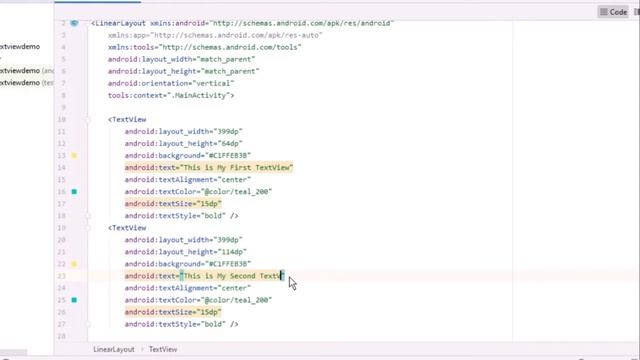Click layout_width="399dp" on line 20

tap(184, 240)
